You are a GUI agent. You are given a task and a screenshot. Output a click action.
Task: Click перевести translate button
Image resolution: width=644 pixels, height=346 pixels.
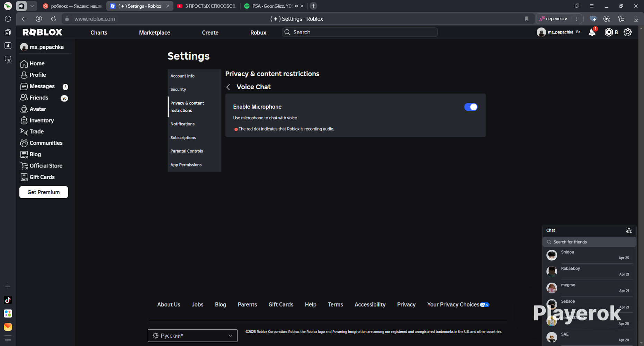(553, 19)
